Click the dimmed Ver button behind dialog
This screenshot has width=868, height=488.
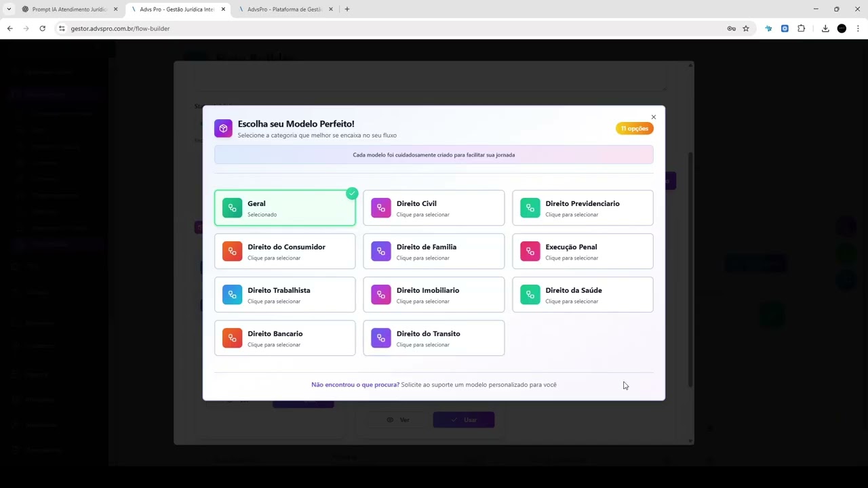pos(397,420)
